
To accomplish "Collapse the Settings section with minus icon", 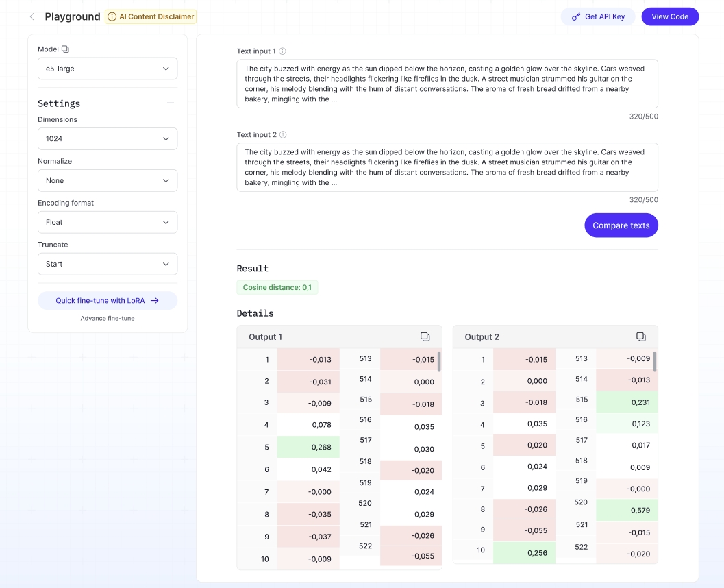I will tap(171, 103).
